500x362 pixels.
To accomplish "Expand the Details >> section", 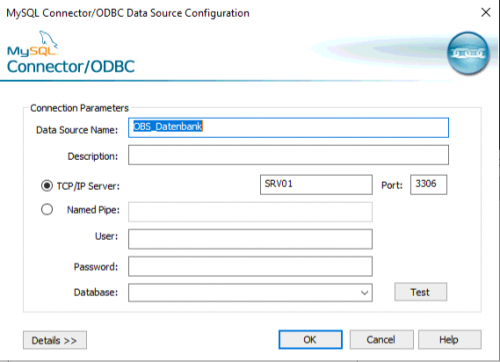I will (55, 340).
